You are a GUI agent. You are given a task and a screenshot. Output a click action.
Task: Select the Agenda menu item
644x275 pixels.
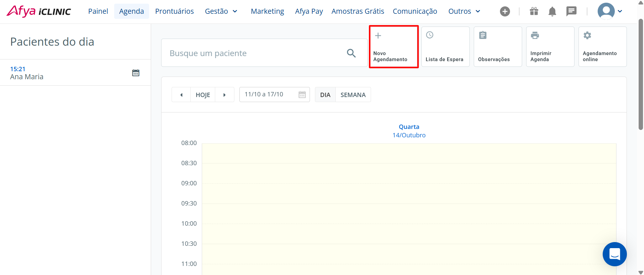click(x=132, y=11)
